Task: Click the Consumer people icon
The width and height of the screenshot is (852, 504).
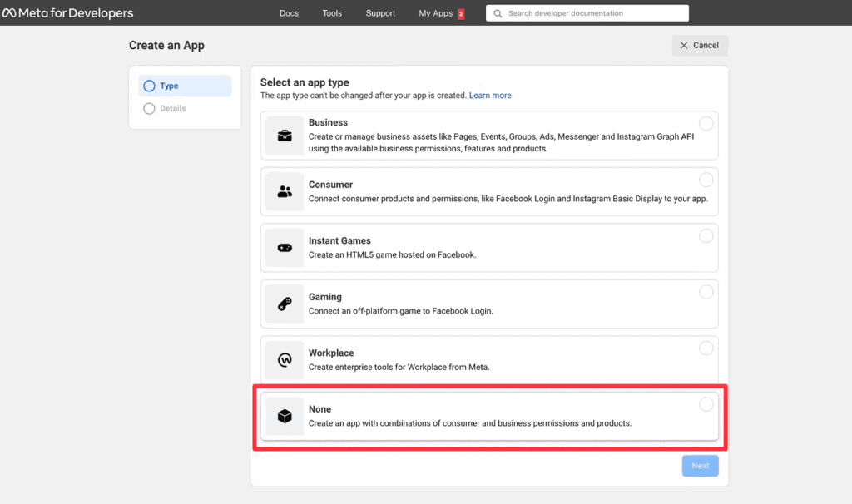Action: click(x=284, y=190)
